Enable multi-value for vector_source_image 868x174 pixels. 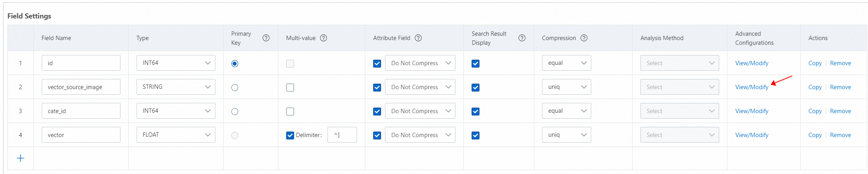pos(290,88)
